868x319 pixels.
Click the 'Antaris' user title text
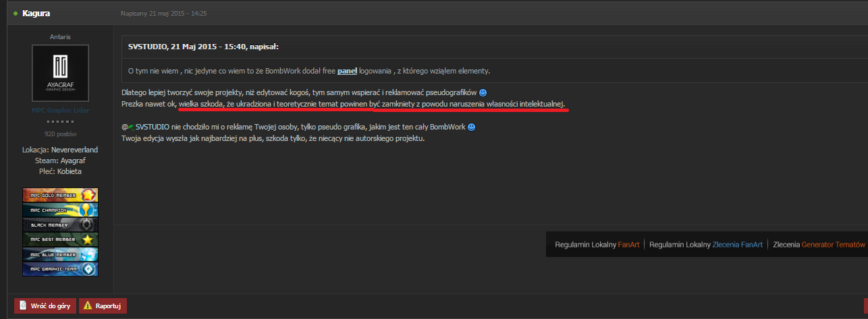(x=60, y=37)
